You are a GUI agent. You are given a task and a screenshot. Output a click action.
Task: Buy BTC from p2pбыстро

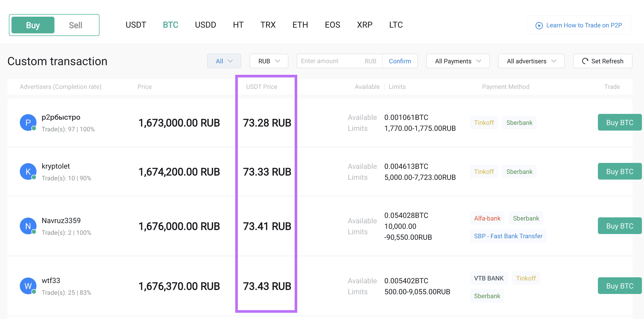[620, 122]
